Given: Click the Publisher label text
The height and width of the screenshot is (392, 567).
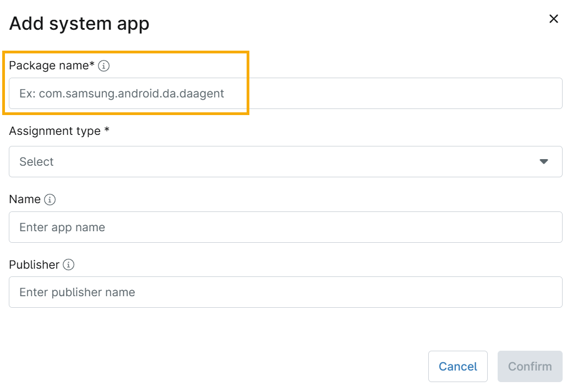Looking at the screenshot, I should [x=34, y=265].
